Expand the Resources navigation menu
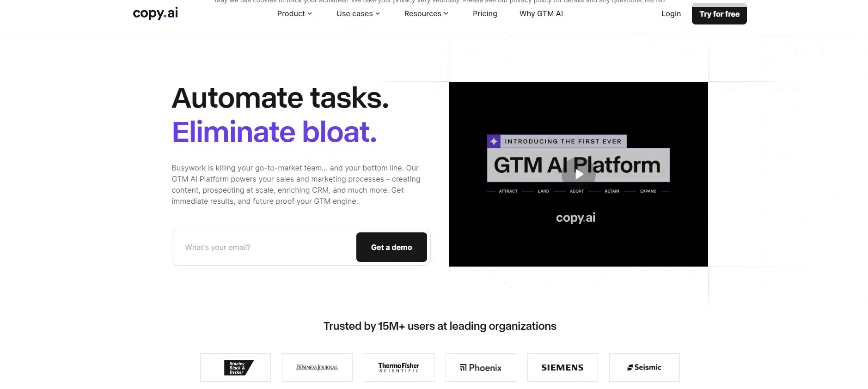Image resolution: width=868 pixels, height=389 pixels. [x=426, y=14]
